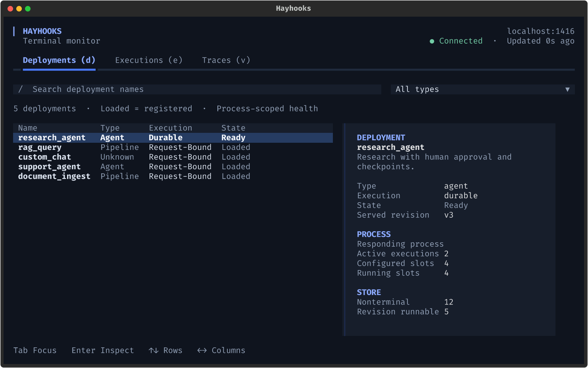Select the research_agent deployment row
Image resolution: width=588 pixels, height=368 pixels.
173,138
